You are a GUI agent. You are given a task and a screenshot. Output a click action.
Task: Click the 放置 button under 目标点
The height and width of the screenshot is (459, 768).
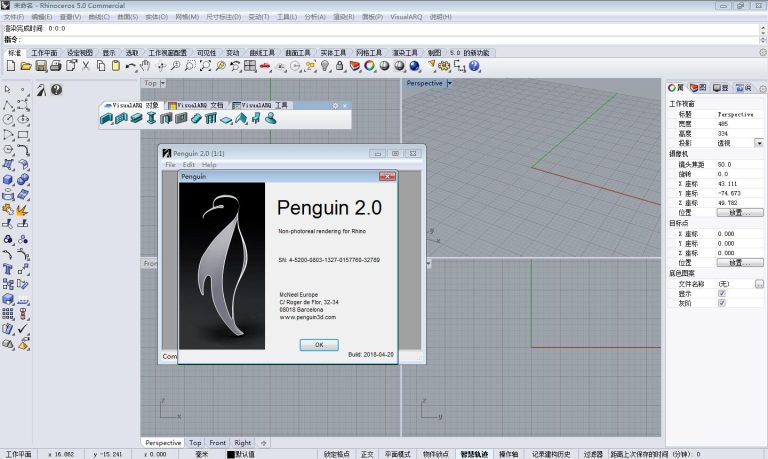coord(740,263)
